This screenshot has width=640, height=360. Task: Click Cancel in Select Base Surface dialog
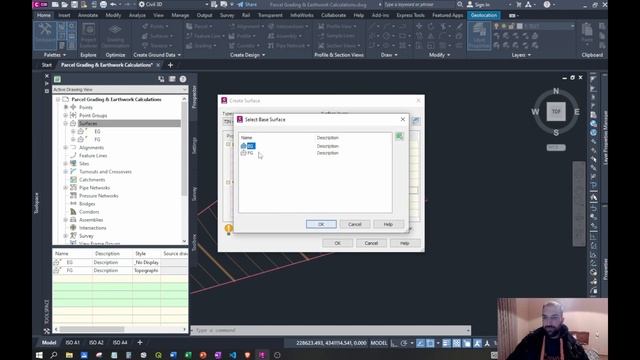point(355,224)
